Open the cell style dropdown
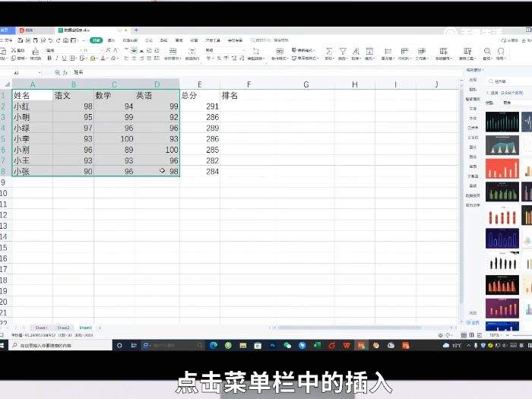This screenshot has width=532, height=399. 305,59
